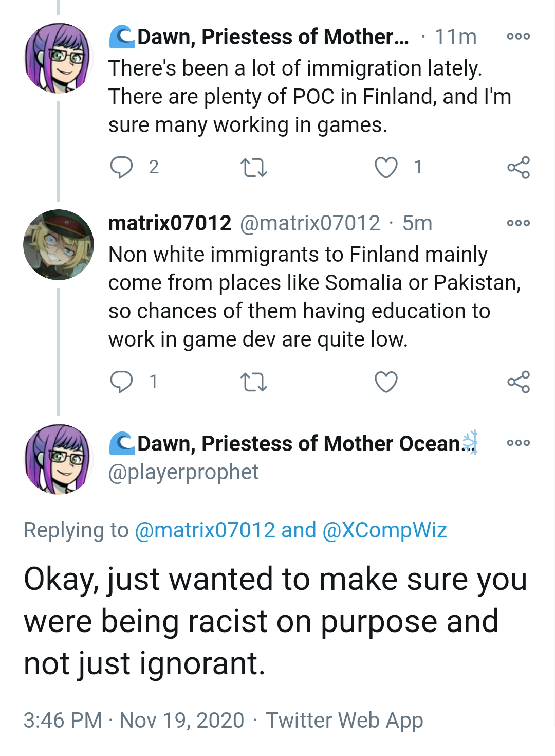View Dawn's avatar on the top tweet
This screenshot has width=555, height=756.
(x=59, y=58)
